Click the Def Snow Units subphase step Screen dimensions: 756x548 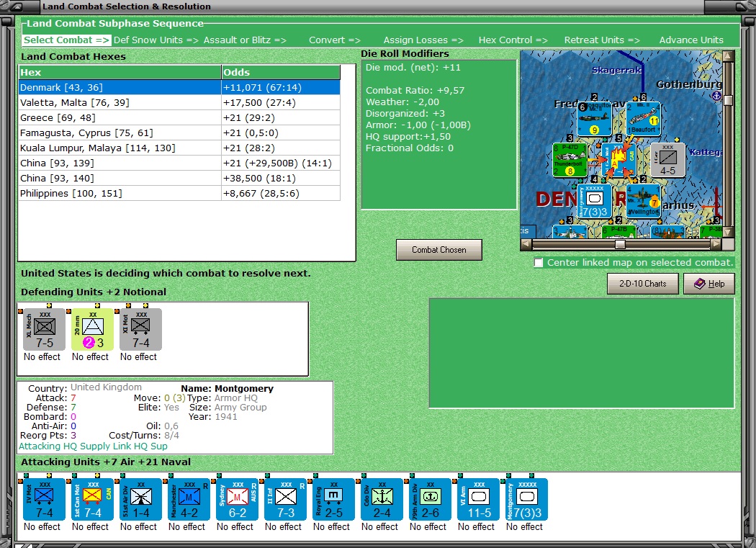pos(156,40)
